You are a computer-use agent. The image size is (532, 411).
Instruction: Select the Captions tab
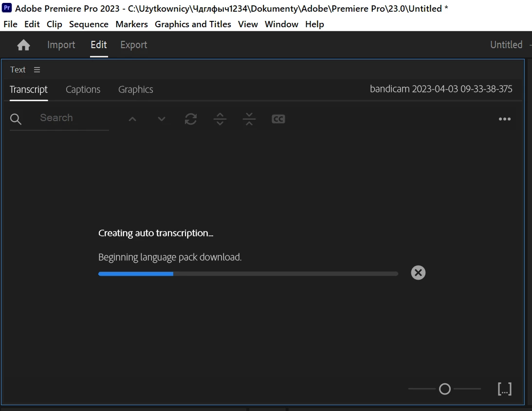(83, 89)
